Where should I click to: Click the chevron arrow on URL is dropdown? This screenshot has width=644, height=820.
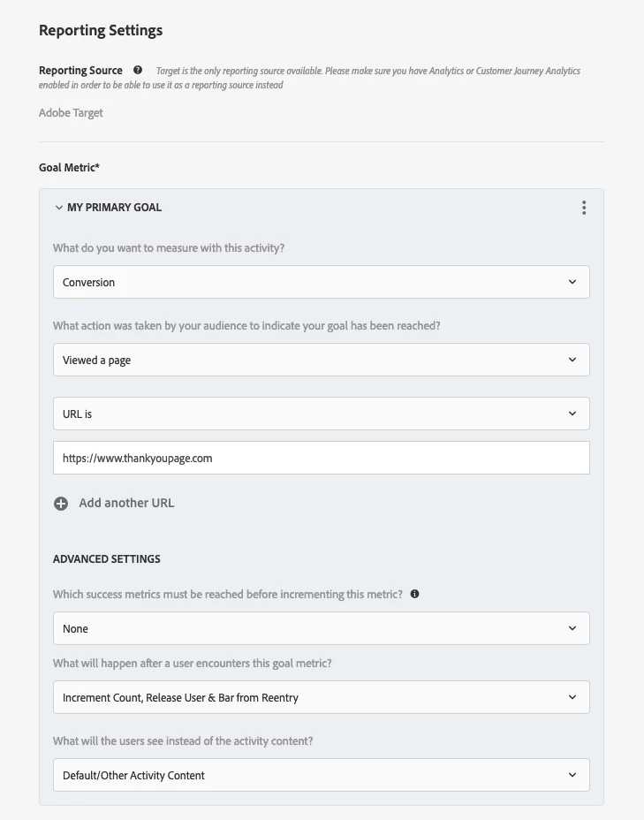[572, 414]
